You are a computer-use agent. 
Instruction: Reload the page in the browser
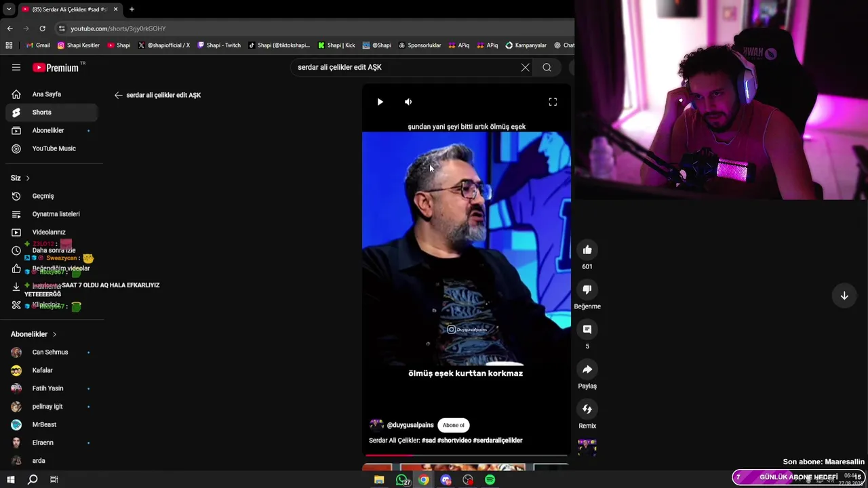pos(42,28)
